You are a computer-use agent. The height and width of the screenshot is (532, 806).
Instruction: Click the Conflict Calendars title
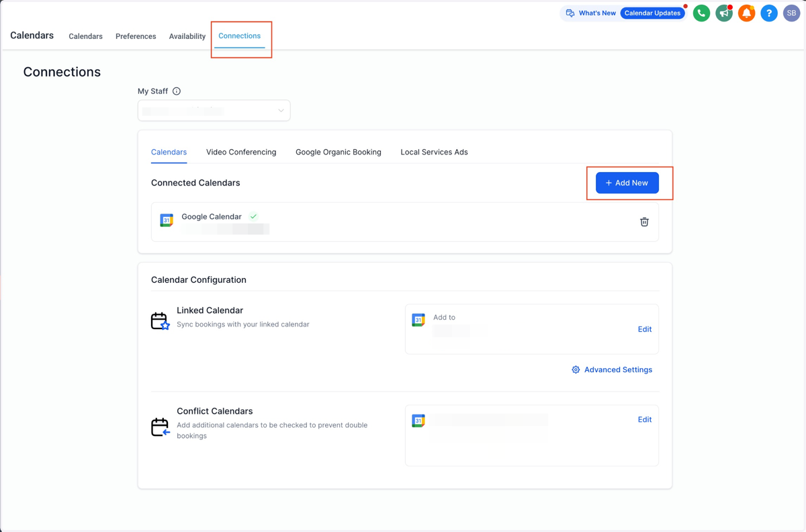pyautogui.click(x=215, y=411)
